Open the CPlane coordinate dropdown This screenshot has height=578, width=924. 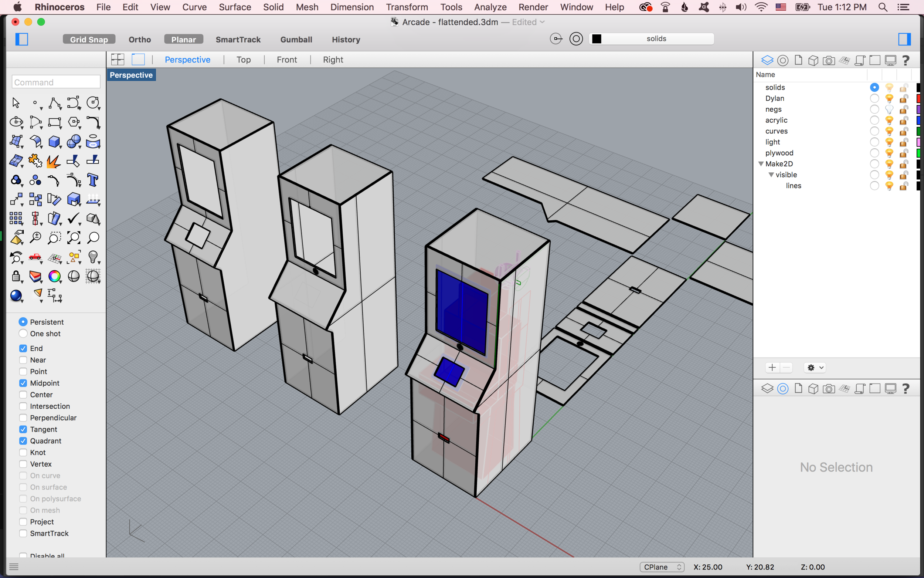662,567
